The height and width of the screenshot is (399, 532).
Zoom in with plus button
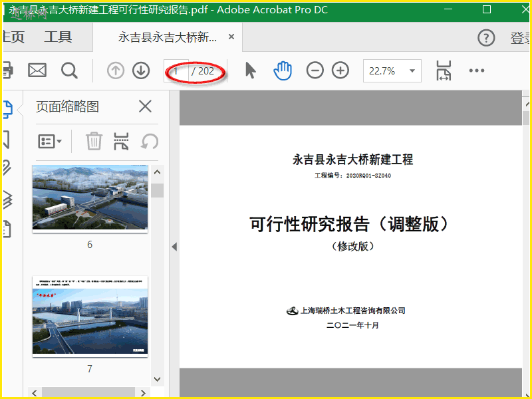[x=340, y=70]
